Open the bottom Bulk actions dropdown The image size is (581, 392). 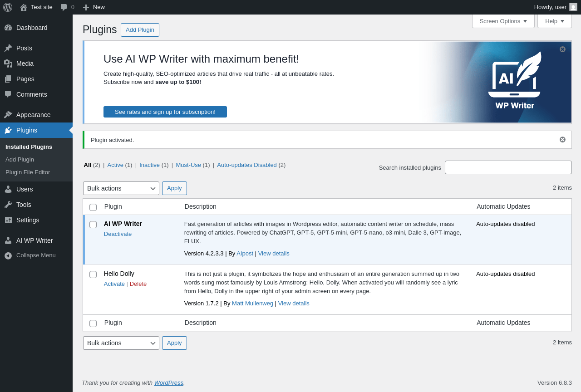[x=121, y=343]
